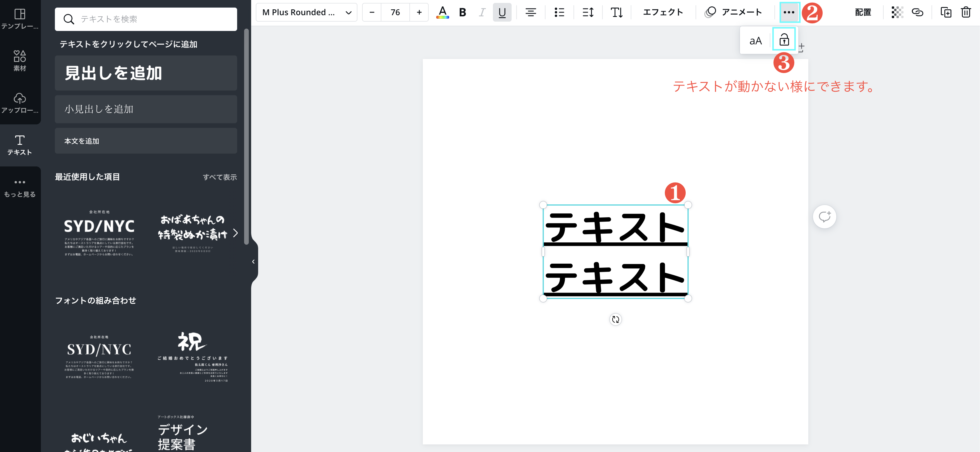Toggle underline formatting

pyautogui.click(x=502, y=12)
